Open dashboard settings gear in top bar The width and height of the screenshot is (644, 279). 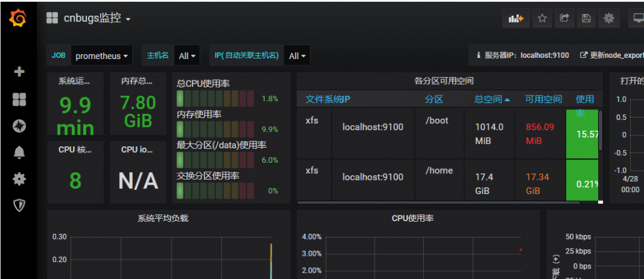pyautogui.click(x=608, y=19)
